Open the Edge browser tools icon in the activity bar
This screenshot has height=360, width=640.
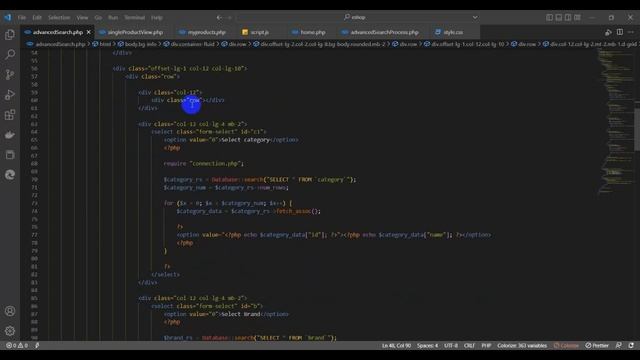[10, 175]
